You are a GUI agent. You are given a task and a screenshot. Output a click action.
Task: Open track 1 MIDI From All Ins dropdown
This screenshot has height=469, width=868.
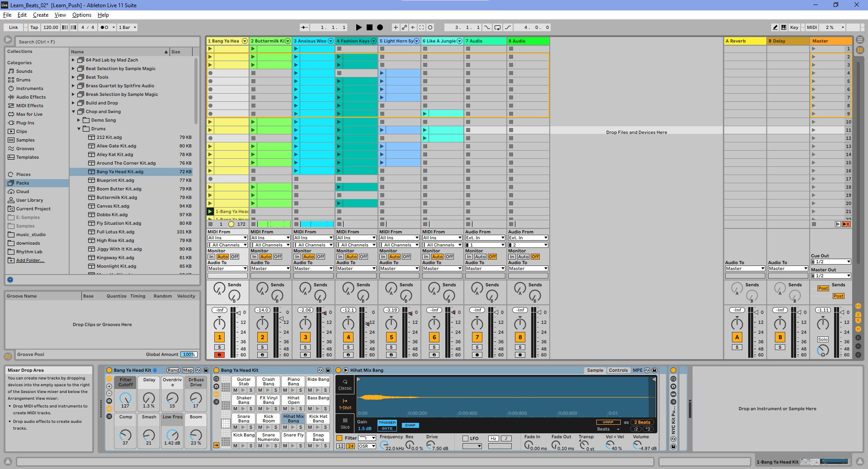click(227, 237)
